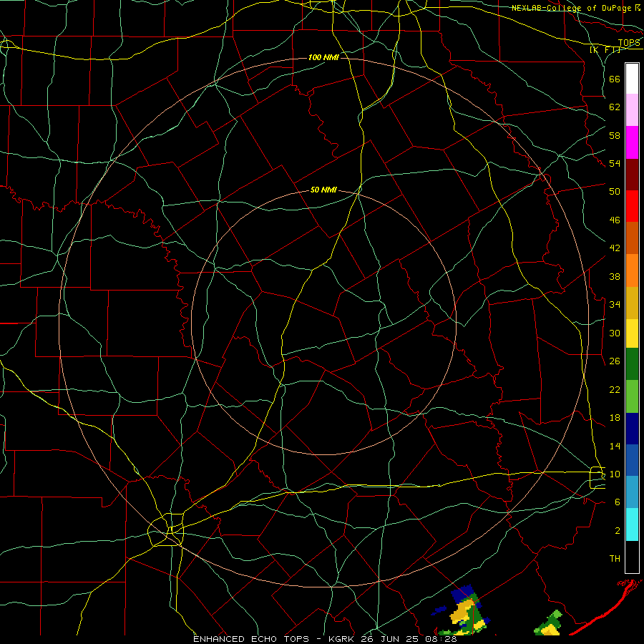Click the small green-yellow echo near coast

click(548, 624)
